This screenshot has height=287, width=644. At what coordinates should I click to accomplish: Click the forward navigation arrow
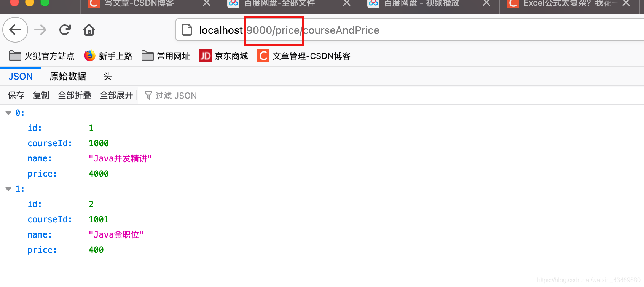40,30
